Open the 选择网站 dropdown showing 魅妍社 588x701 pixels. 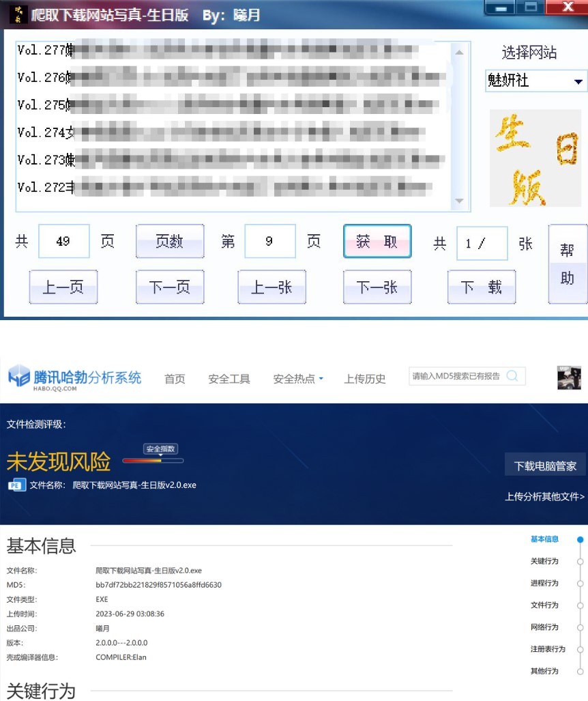point(535,81)
